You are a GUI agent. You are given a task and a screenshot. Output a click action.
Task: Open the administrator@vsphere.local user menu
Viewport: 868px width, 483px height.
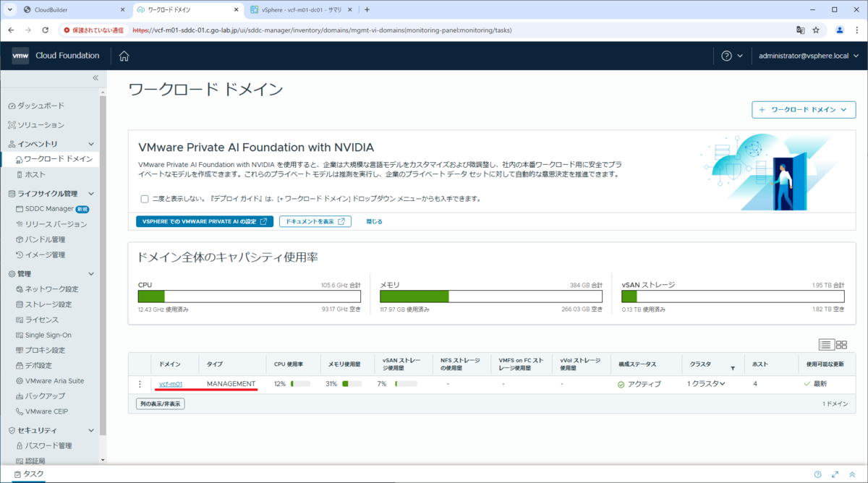pos(808,56)
